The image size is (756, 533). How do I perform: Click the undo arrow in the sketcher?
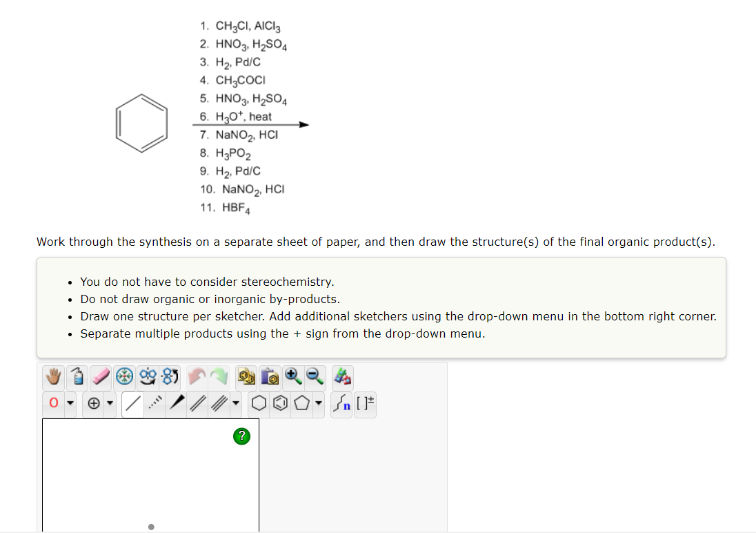tap(197, 377)
